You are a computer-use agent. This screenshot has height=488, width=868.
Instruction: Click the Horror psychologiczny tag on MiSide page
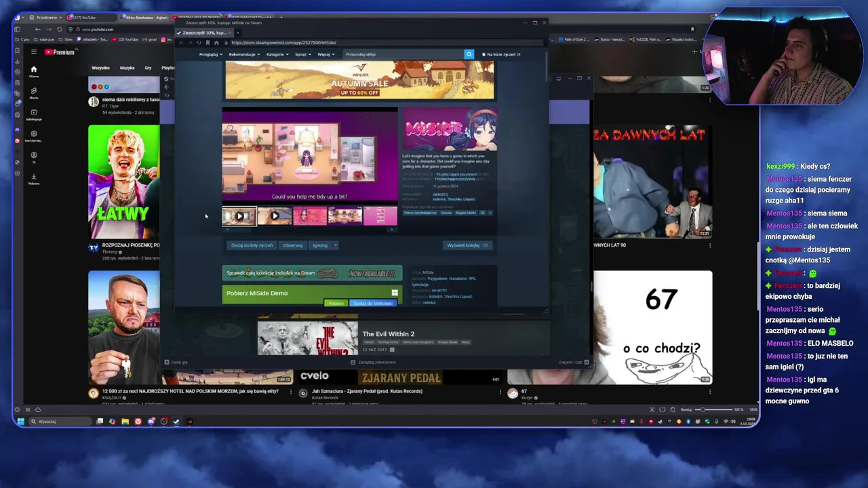pos(420,213)
